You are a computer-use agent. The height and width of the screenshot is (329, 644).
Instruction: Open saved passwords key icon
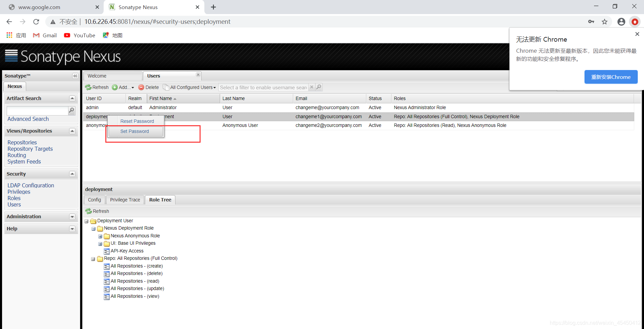[x=591, y=22]
